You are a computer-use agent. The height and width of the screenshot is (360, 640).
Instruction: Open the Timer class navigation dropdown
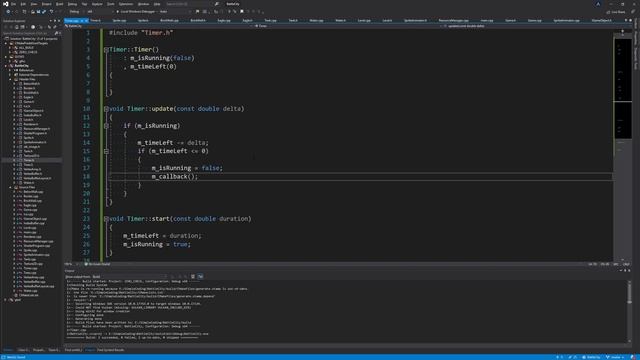point(348,26)
